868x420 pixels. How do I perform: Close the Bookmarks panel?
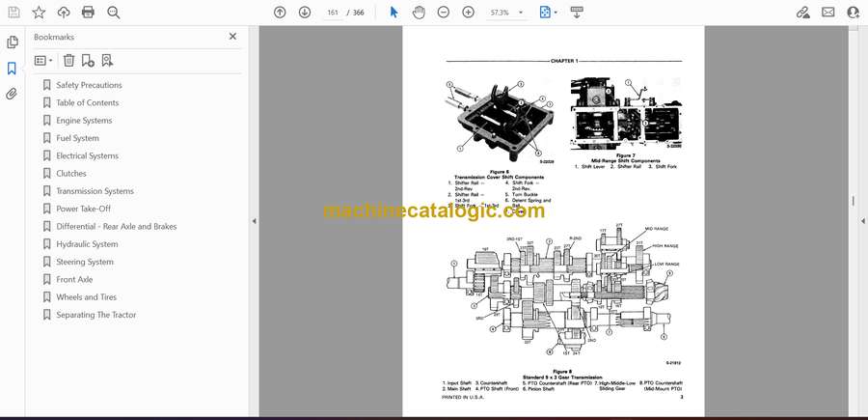[232, 37]
